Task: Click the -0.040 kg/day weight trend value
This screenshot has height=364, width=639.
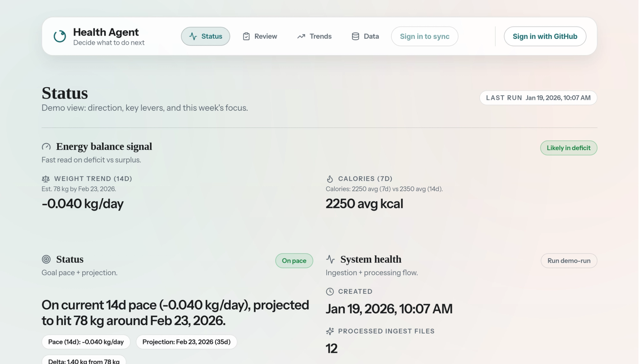Action: (82, 204)
